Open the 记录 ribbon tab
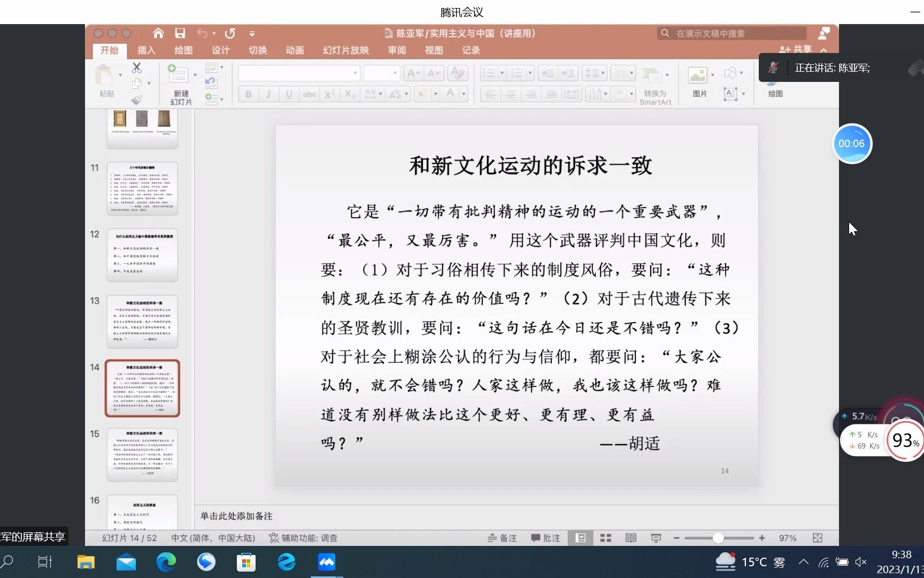The image size is (924, 578). coord(471,50)
